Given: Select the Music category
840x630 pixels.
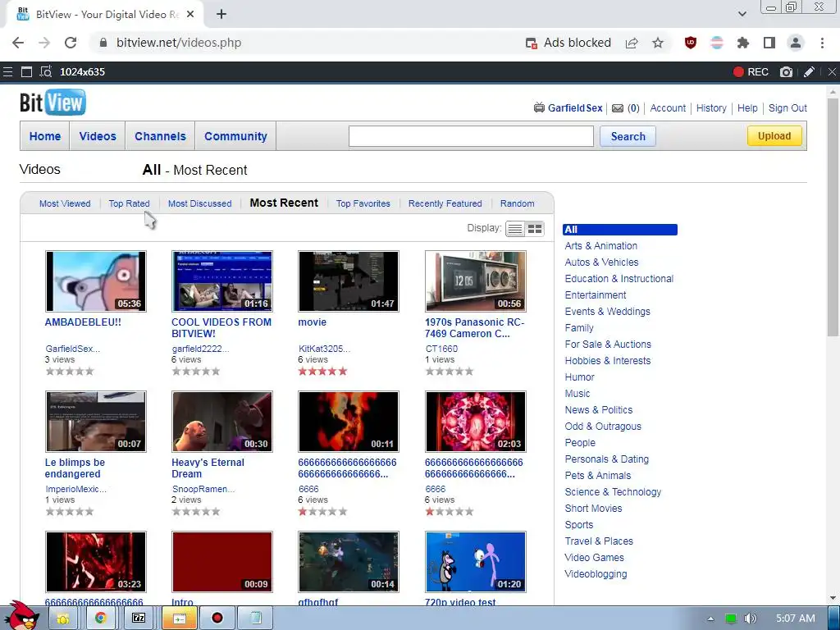Looking at the screenshot, I should pyautogui.click(x=577, y=394).
